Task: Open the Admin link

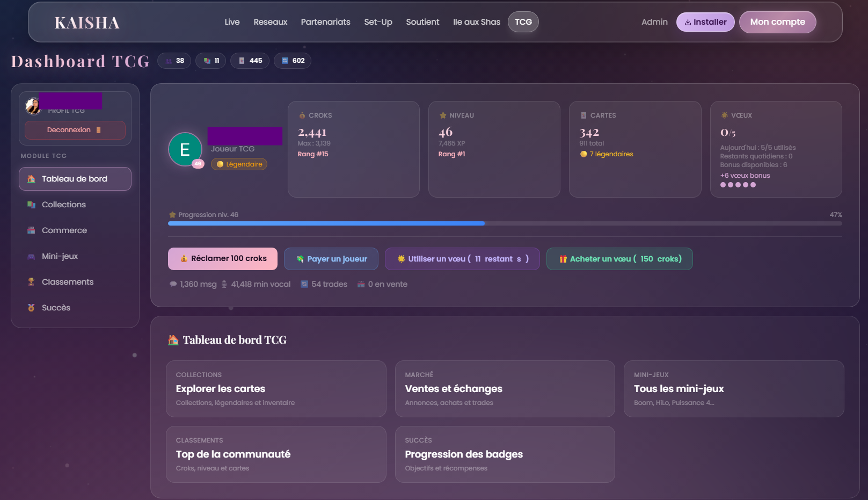Action: pyautogui.click(x=654, y=22)
